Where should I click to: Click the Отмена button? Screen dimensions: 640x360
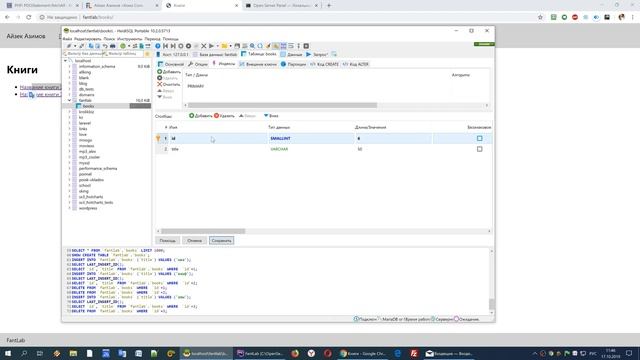(x=194, y=240)
